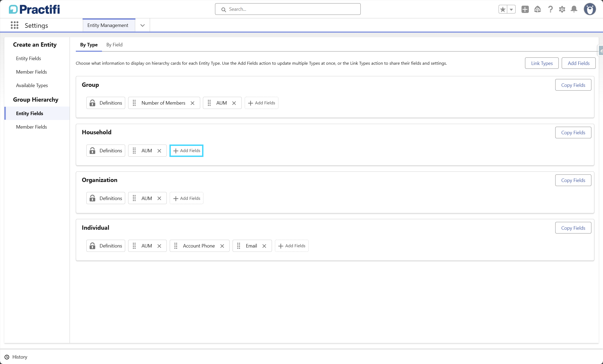Click Email drag handle icon

(239, 246)
